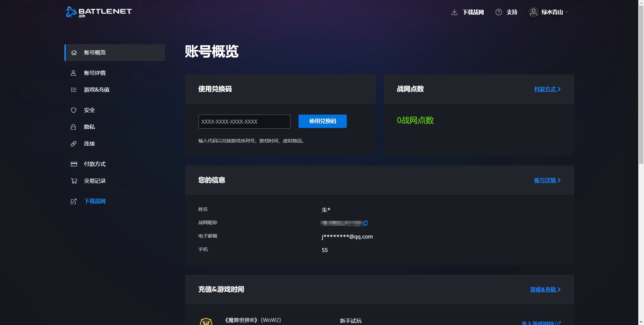Click the 电子邮箱 field label
644x325 pixels.
coord(208,236)
